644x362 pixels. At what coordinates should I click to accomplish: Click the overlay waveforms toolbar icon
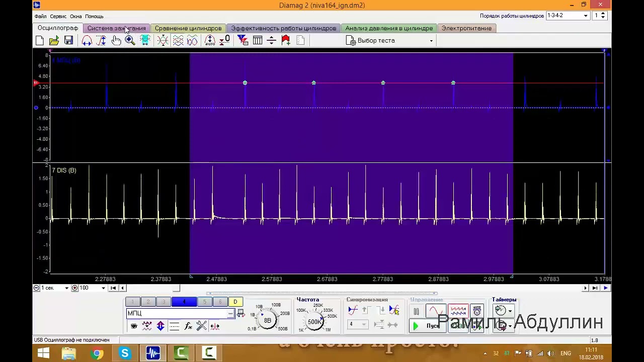[163, 41]
